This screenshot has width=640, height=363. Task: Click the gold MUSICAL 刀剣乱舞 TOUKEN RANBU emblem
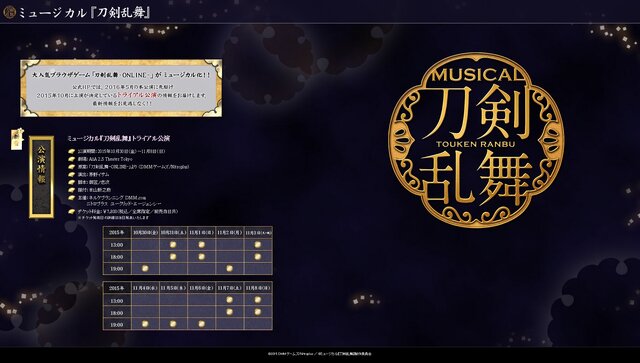476,140
